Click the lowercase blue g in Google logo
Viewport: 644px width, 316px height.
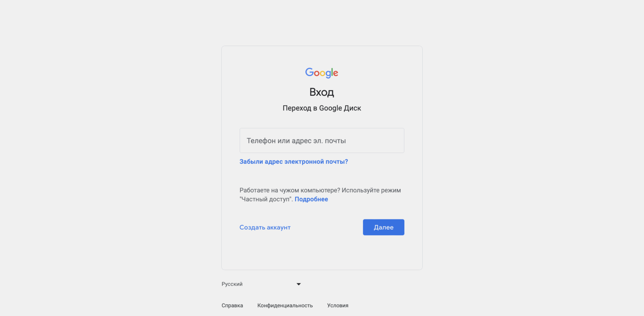coord(327,74)
